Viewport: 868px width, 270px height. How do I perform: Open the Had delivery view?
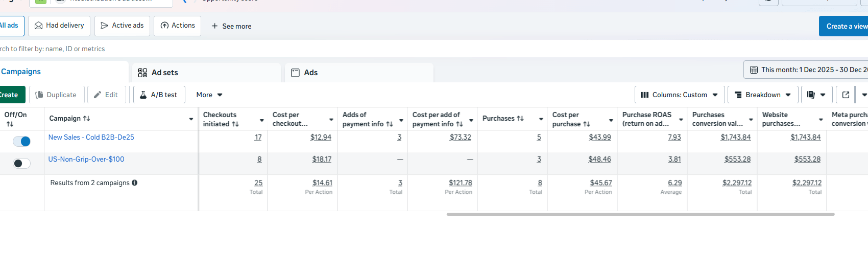59,26
